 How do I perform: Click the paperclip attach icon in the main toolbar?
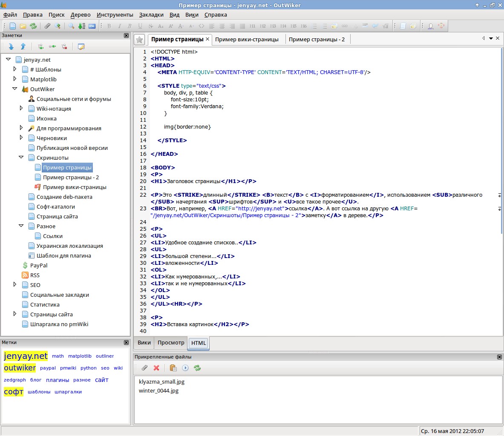(x=47, y=26)
